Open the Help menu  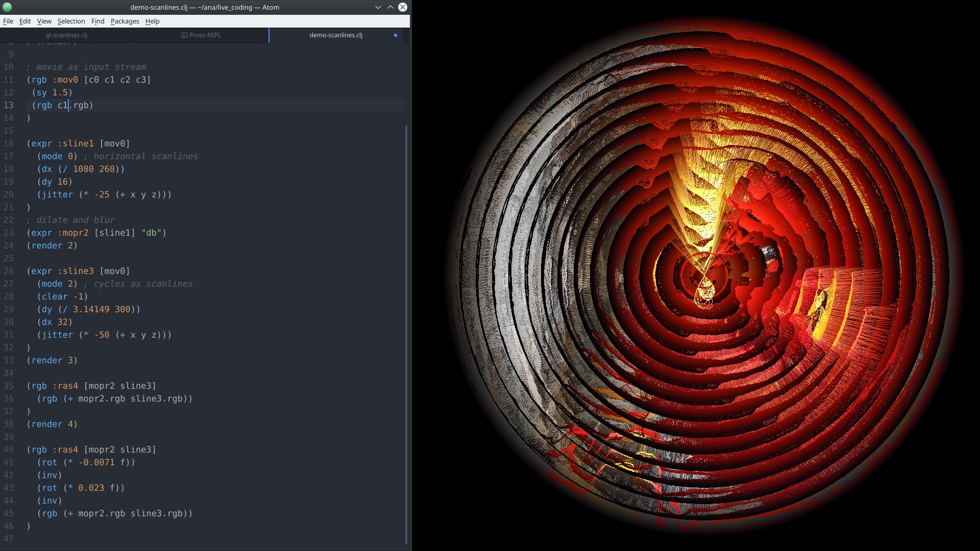tap(152, 21)
